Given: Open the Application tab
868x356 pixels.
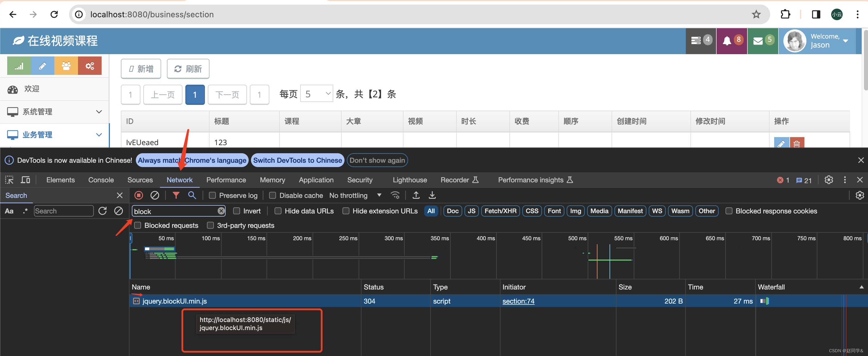Looking at the screenshot, I should tap(316, 180).
